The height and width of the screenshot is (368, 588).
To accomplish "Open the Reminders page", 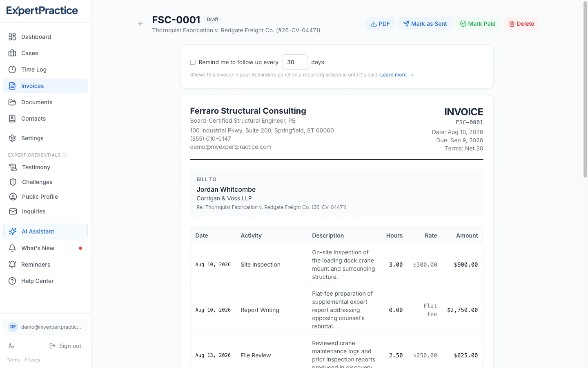I will click(45, 265).
